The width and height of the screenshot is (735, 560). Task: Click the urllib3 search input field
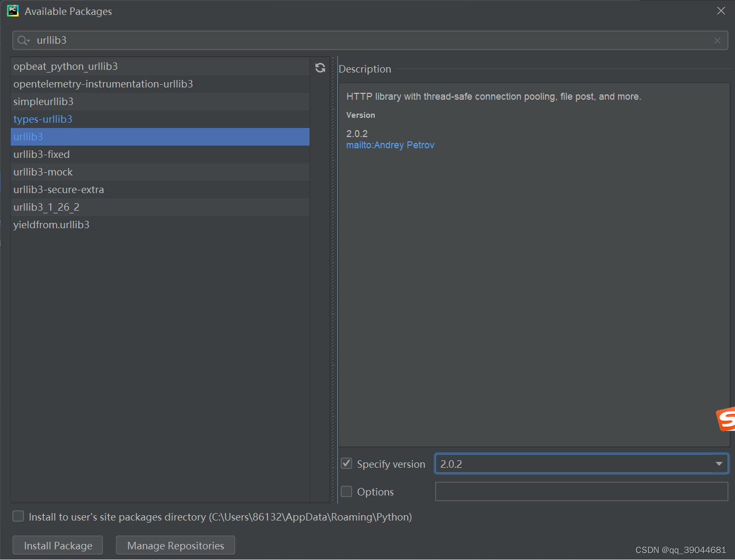(x=214, y=40)
